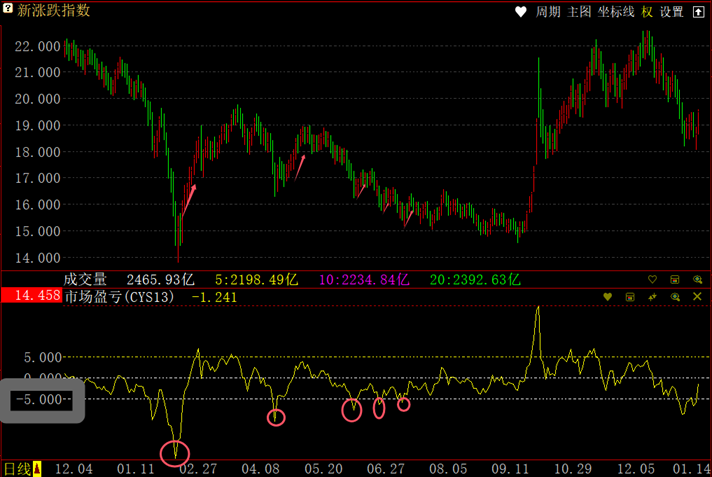Click the outlined heart icon in 成交量 row

click(x=652, y=279)
